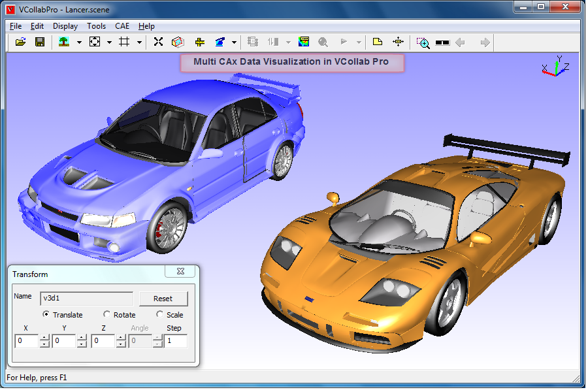Click the blue pen annotation icon

[220, 42]
